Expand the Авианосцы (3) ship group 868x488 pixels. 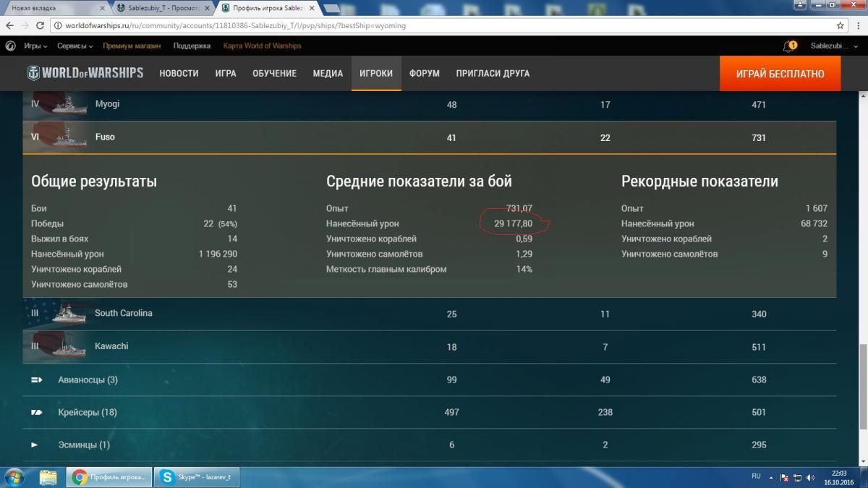[x=430, y=380]
